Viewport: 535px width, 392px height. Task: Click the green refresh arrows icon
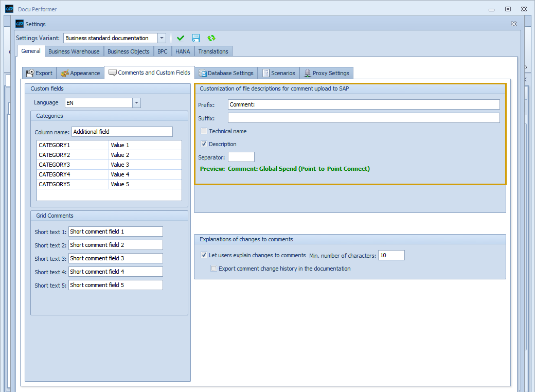point(211,38)
